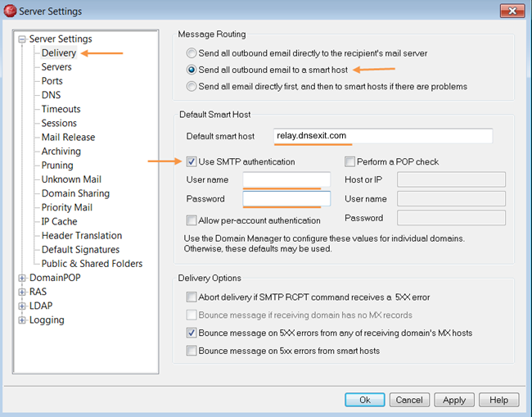Viewport: 532px width, 417px height.
Task: Expand the DomainPOP tree node
Action: [22, 279]
